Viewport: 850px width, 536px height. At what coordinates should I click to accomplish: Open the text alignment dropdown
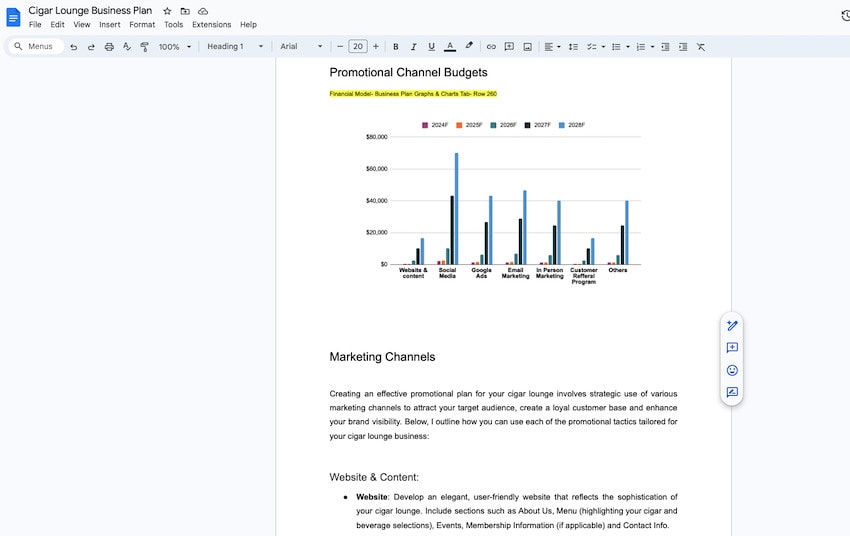tap(552, 47)
